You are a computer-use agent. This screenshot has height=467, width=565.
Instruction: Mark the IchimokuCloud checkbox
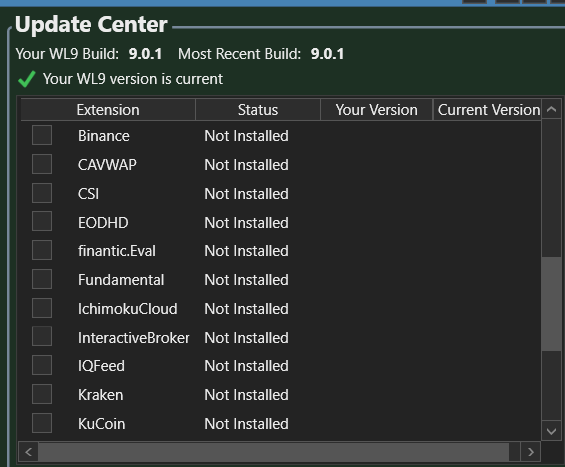point(42,308)
